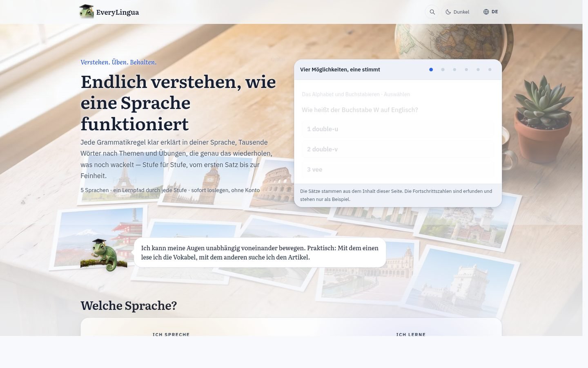The image size is (588, 368).
Task: Click the EveryLingua chameleon logo
Action: [x=87, y=11]
